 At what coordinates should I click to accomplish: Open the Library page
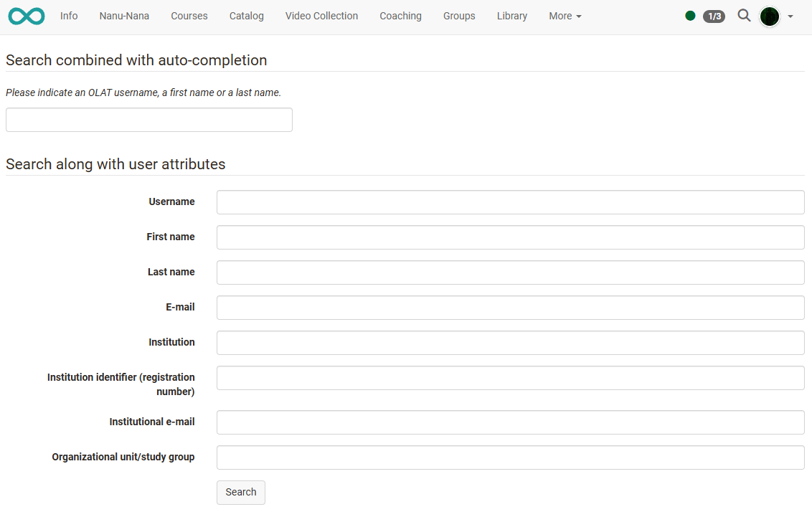point(511,16)
